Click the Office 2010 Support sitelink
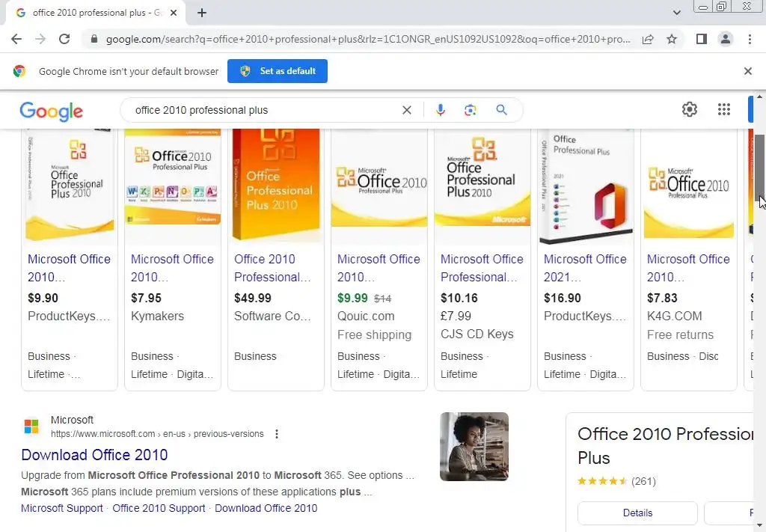The width and height of the screenshot is (766, 532). [x=159, y=508]
